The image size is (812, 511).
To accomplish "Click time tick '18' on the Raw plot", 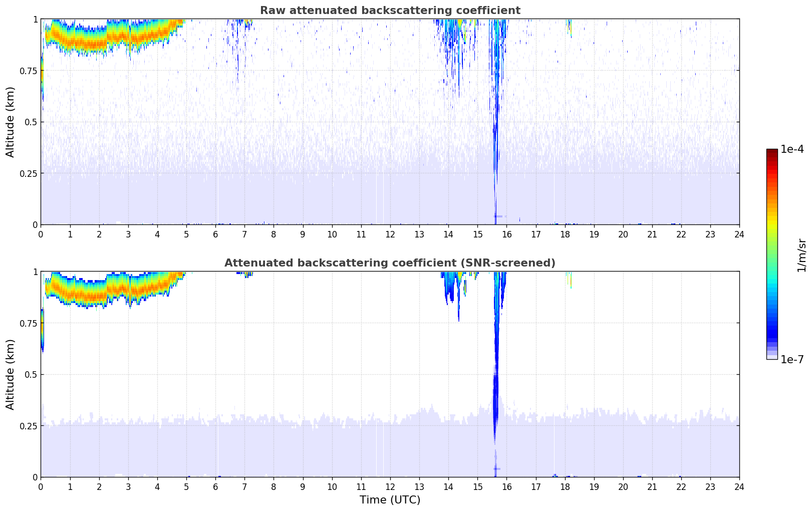I will coord(565,234).
